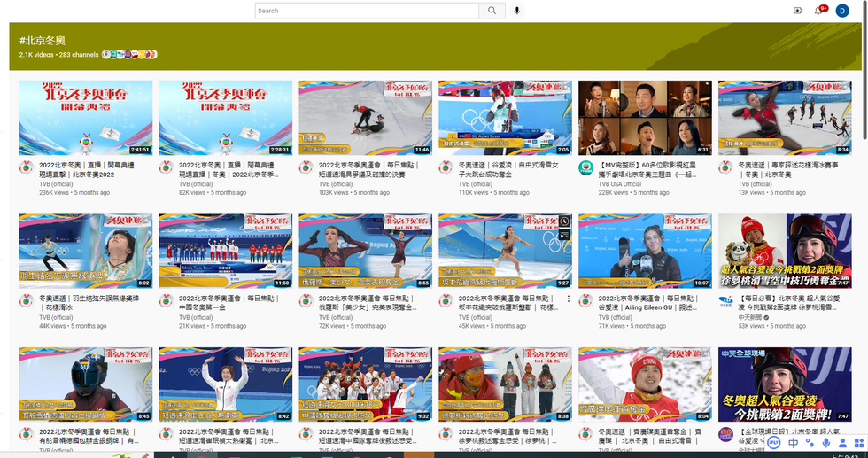This screenshot has height=458, width=868.
Task: Open the TVB avatar beside the 專家評述花樣滑冰 video
Action: coord(725,167)
